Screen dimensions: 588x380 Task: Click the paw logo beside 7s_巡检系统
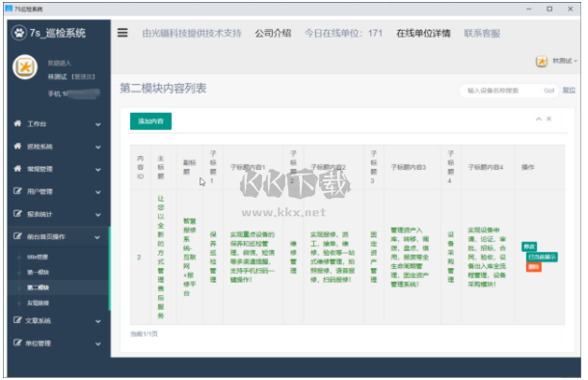pos(18,33)
